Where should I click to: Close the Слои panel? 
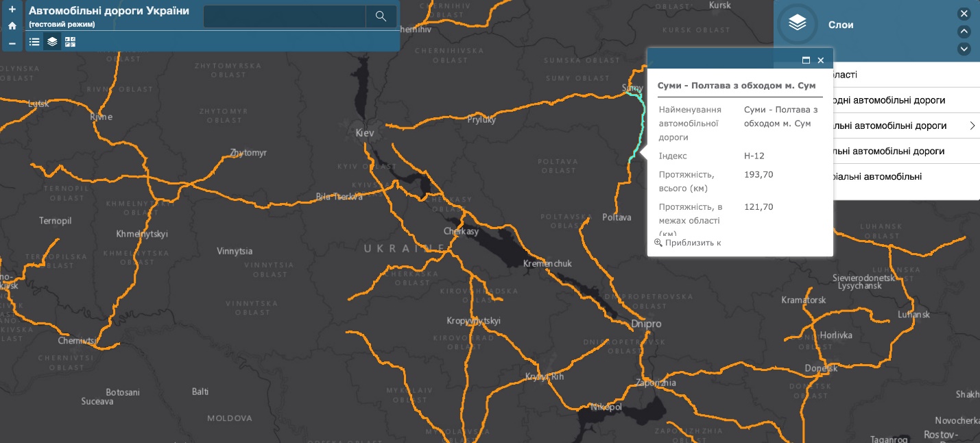tap(964, 14)
